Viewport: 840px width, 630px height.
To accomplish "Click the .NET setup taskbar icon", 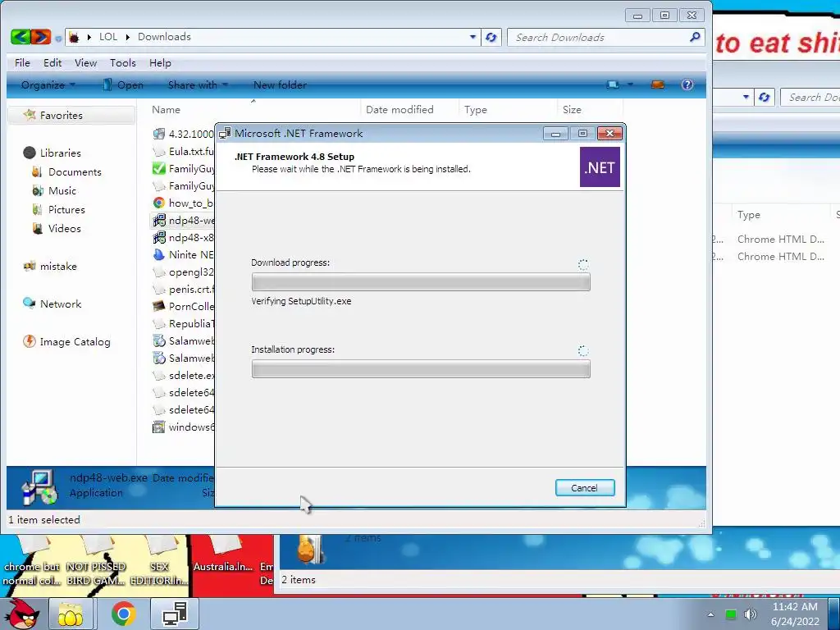I will pyautogui.click(x=175, y=614).
